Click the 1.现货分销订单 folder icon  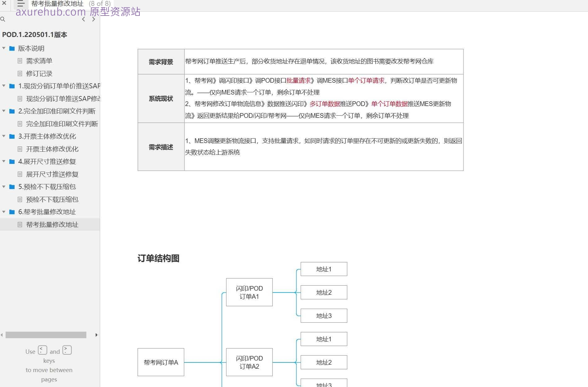[12, 86]
